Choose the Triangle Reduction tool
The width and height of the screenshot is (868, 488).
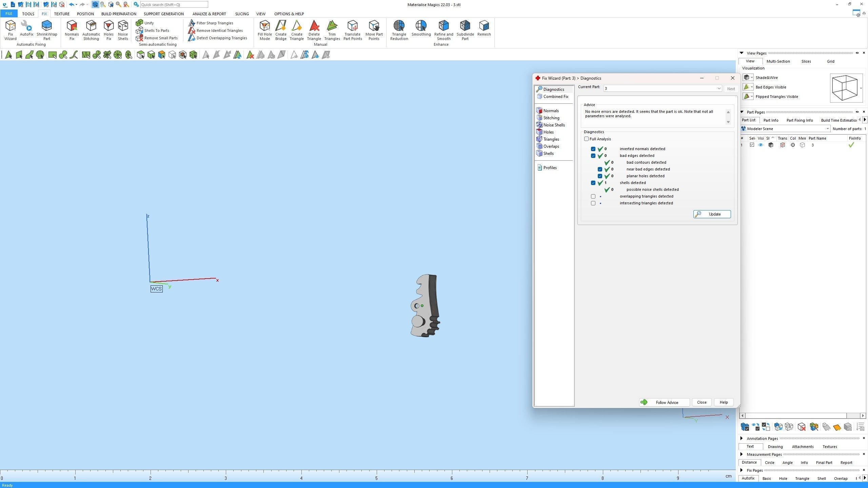(x=399, y=30)
